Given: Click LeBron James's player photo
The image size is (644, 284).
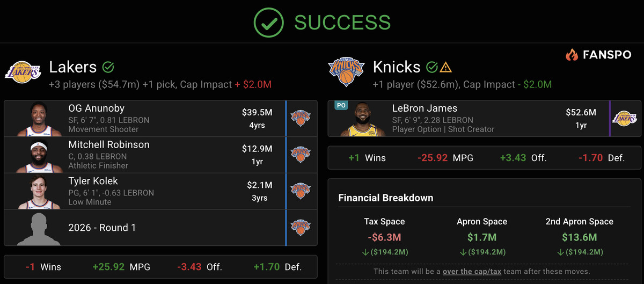Looking at the screenshot, I should click(363, 119).
